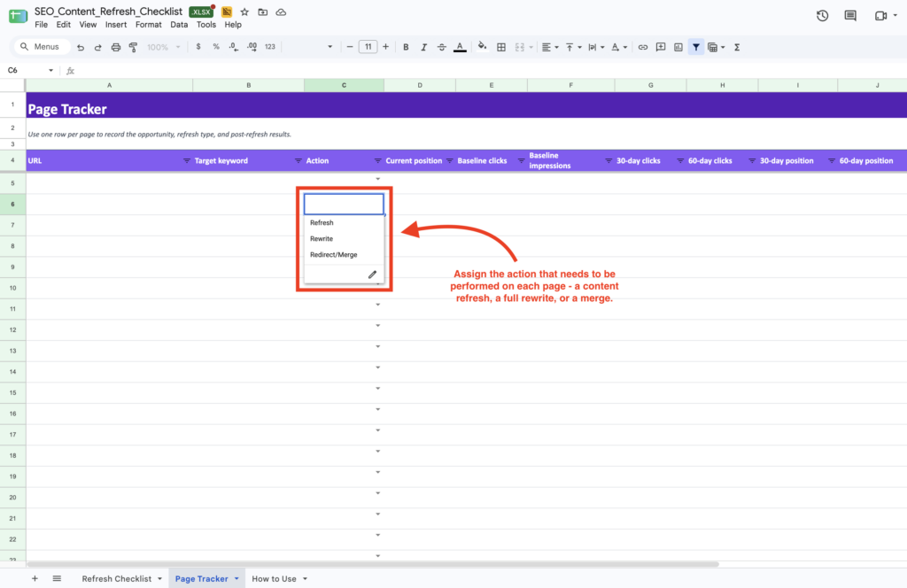Edit dropdown options with pencil icon
The image size is (907, 588).
click(x=372, y=275)
